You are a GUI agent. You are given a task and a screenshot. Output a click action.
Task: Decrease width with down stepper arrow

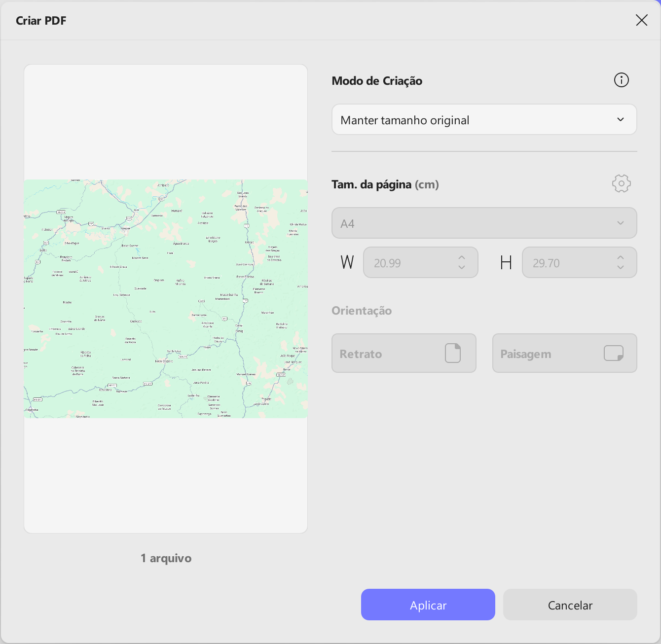tap(462, 267)
